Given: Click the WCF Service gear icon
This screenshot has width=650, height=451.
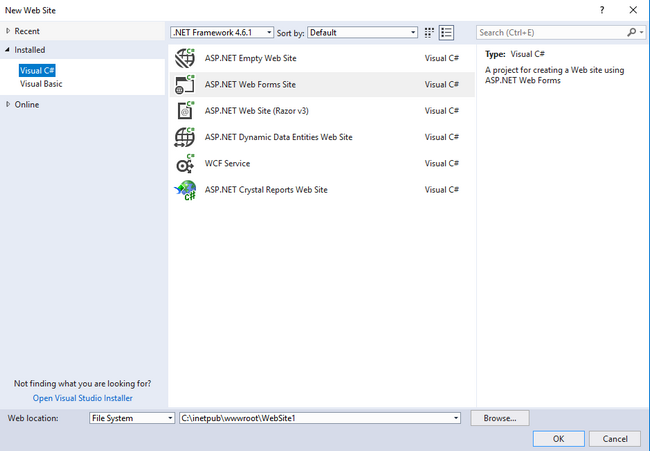Looking at the screenshot, I should pyautogui.click(x=184, y=164).
